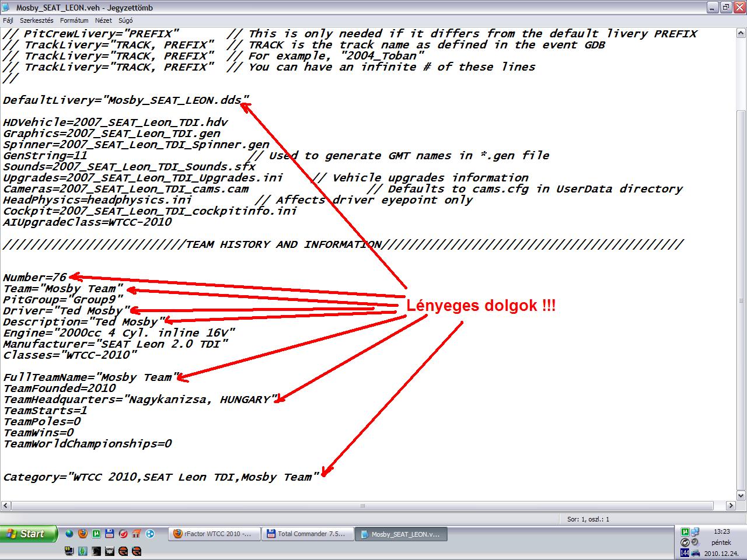747x560 pixels.
Task: Launch uTorrent from the Quick Launch bar
Action: pyautogui.click(x=96, y=533)
